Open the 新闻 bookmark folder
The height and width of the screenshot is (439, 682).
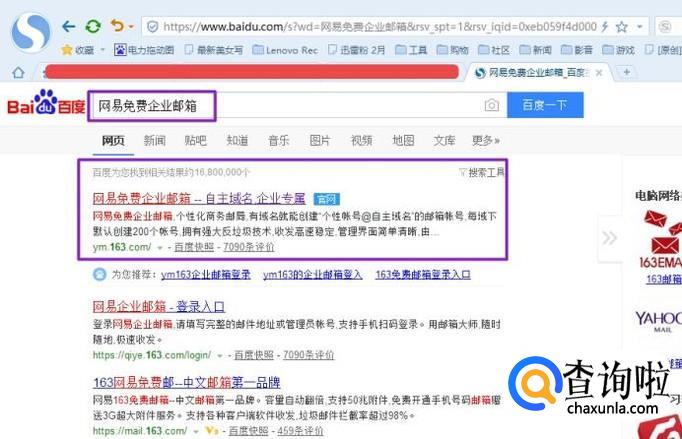click(x=535, y=50)
